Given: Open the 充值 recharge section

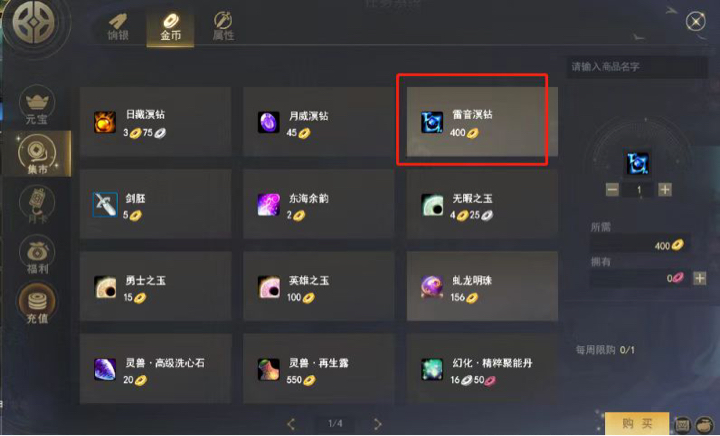Looking at the screenshot, I should pyautogui.click(x=37, y=304).
